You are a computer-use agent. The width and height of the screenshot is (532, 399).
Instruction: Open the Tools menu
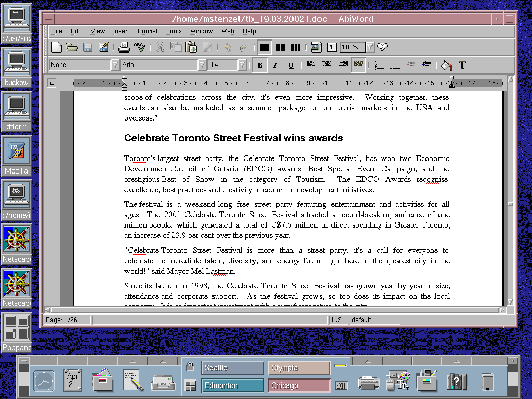click(174, 31)
